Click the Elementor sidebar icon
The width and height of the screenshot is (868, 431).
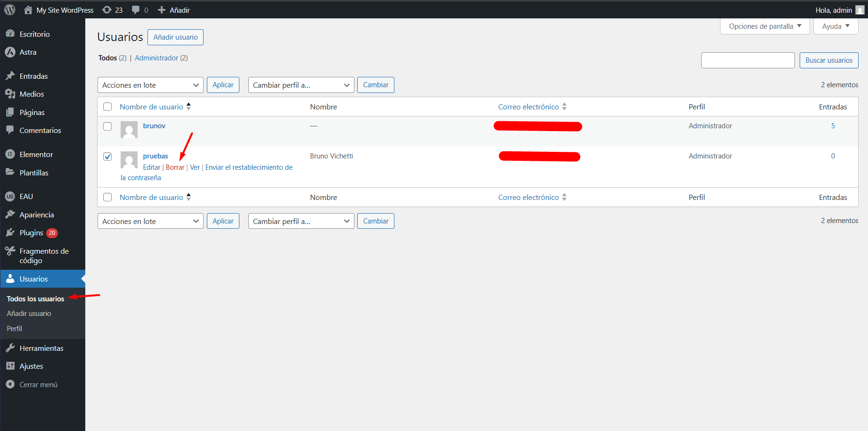(10, 154)
